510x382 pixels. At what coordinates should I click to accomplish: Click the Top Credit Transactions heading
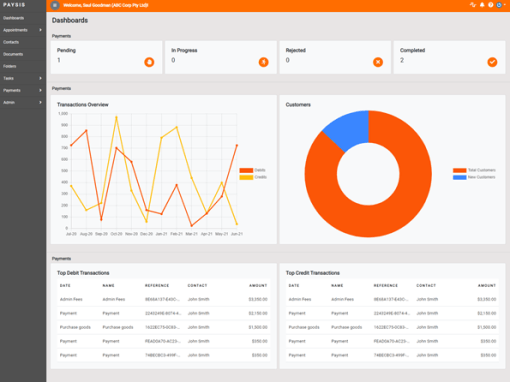pos(313,273)
